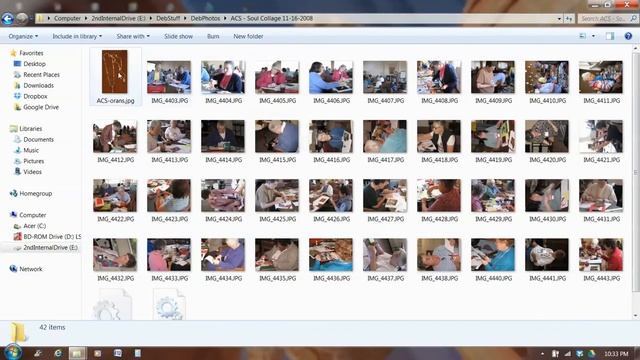
Task: Open the Share with dropdown
Action: pyautogui.click(x=133, y=36)
